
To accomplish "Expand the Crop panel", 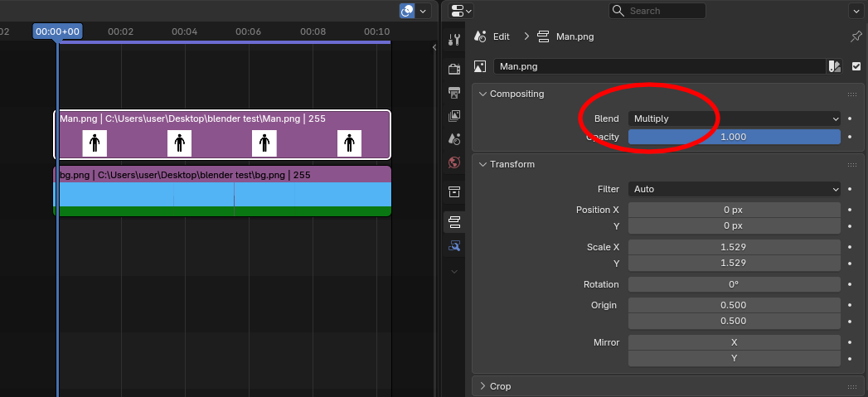I will (x=482, y=386).
